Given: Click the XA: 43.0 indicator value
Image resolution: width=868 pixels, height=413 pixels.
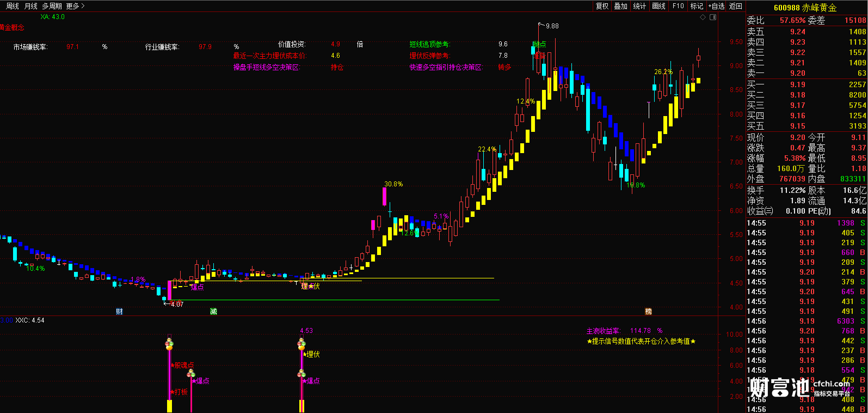Looking at the screenshot, I should [x=52, y=17].
